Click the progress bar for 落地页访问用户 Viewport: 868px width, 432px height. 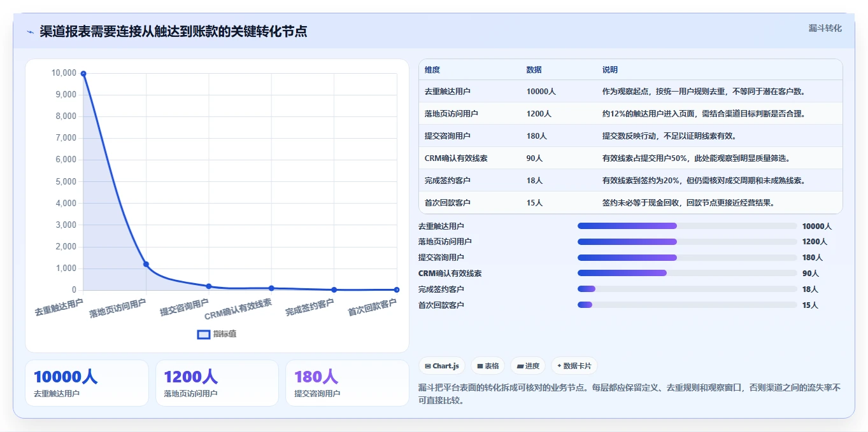[x=687, y=242]
